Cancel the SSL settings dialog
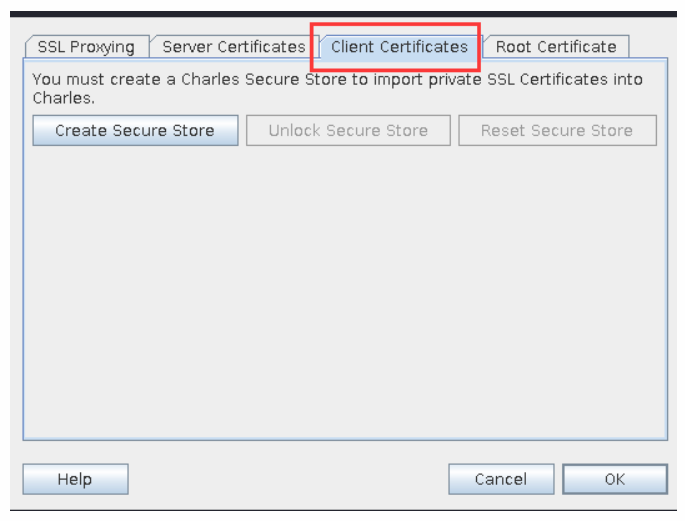The image size is (685, 521). 501,479
